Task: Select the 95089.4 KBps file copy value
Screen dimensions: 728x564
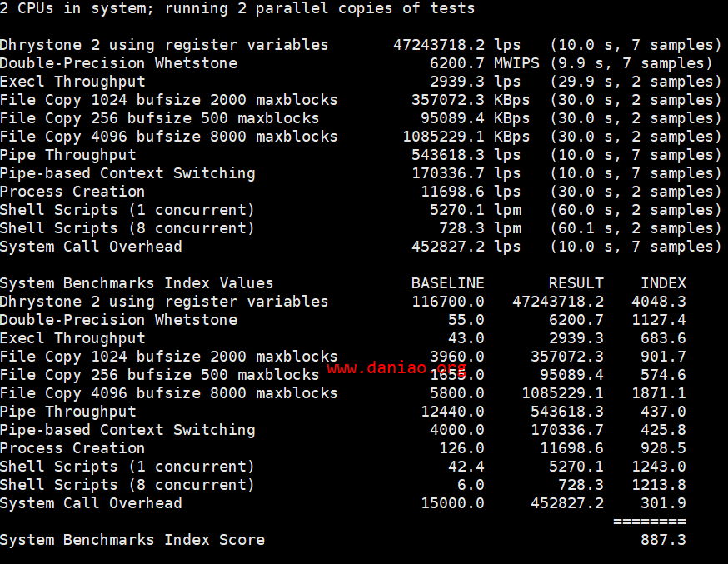Action: (x=475, y=118)
